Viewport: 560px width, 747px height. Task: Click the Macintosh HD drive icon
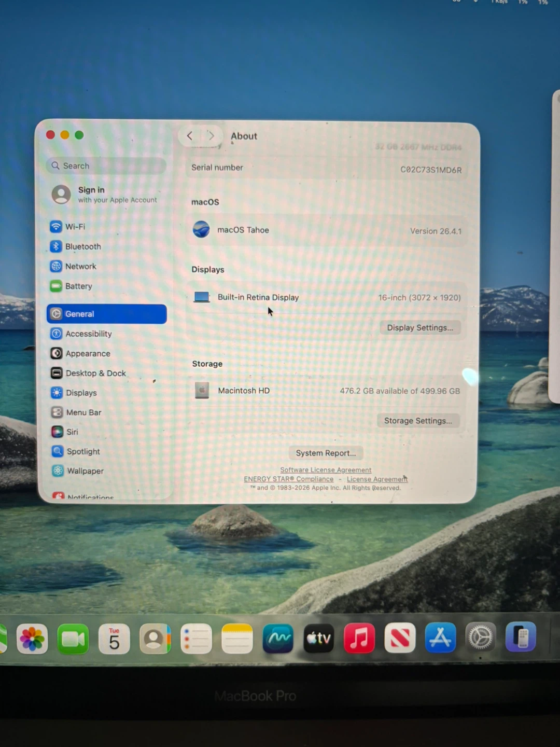coord(202,390)
